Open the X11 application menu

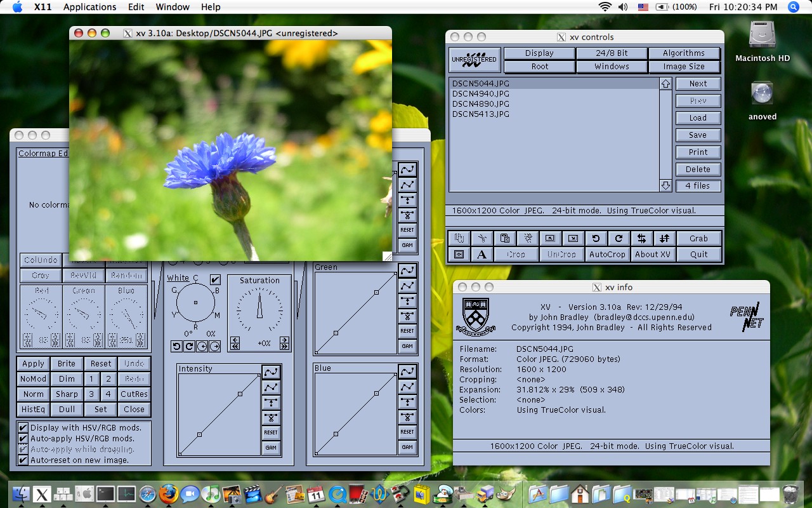42,7
